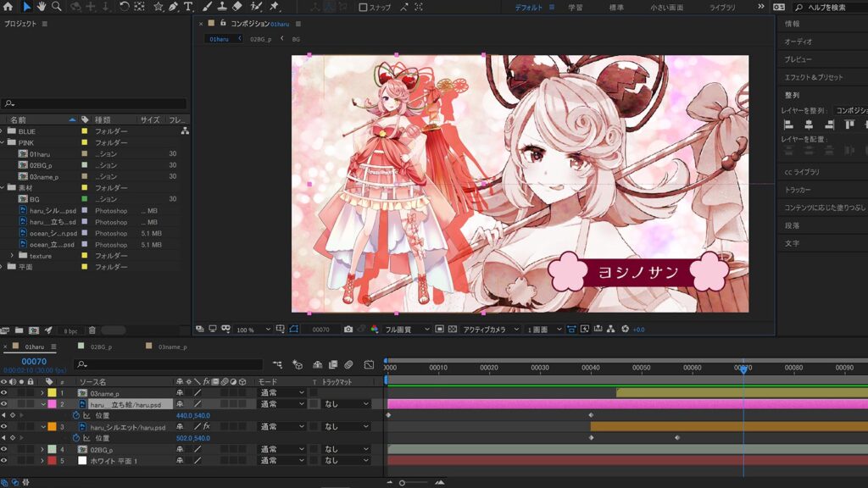Viewport: 868px width, 488px height.
Task: Expand the texture folder in Project
Action: [12, 256]
